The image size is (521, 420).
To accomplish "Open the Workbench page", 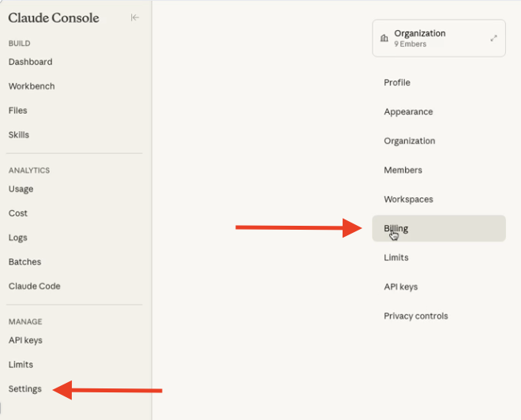I will tap(32, 86).
